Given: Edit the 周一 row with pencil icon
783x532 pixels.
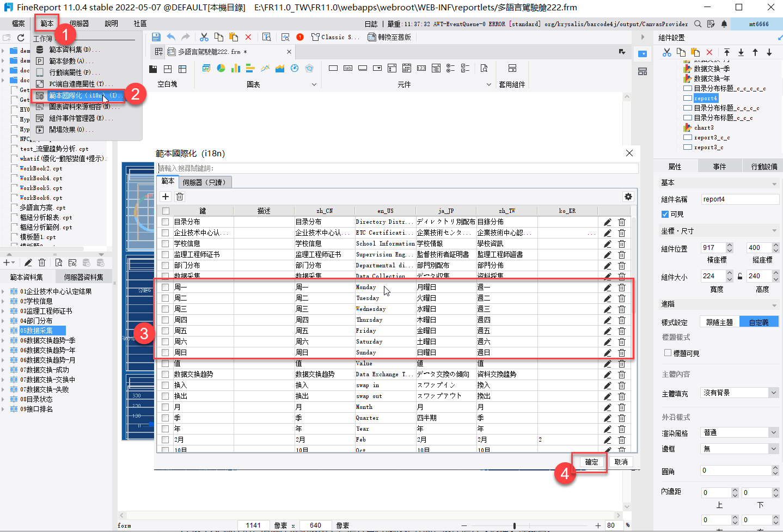Looking at the screenshot, I should (x=608, y=288).
